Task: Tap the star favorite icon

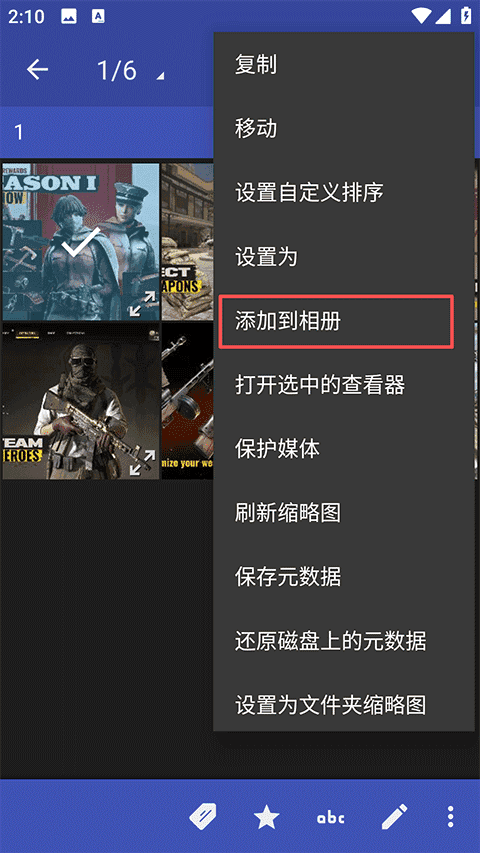Action: coord(267,817)
